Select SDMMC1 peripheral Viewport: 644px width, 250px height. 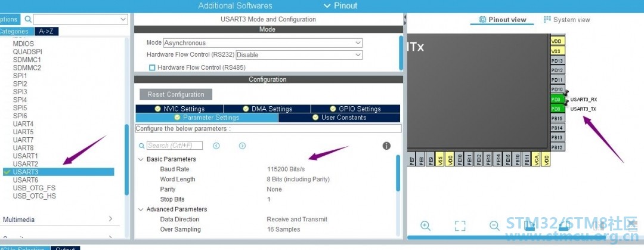[x=27, y=60]
